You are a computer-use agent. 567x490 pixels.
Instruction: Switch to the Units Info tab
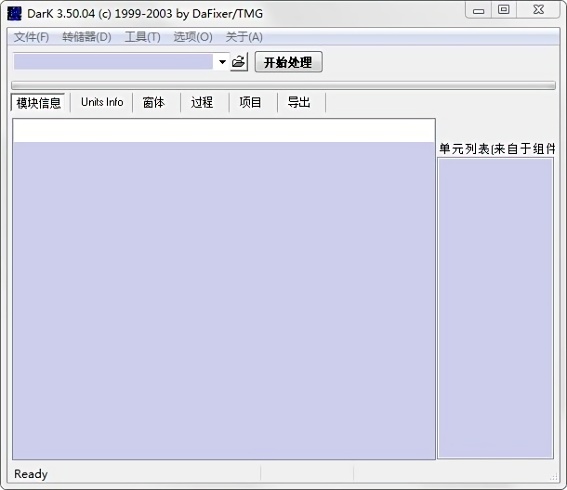point(102,102)
